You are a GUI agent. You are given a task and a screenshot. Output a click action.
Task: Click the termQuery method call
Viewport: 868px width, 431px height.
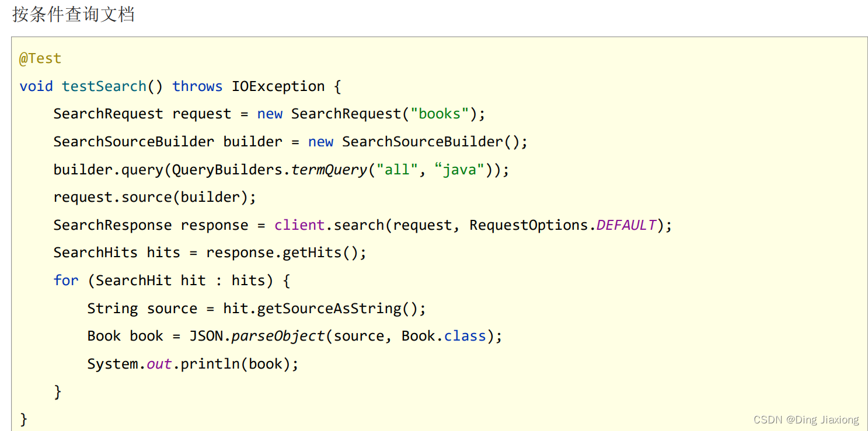click(x=329, y=170)
